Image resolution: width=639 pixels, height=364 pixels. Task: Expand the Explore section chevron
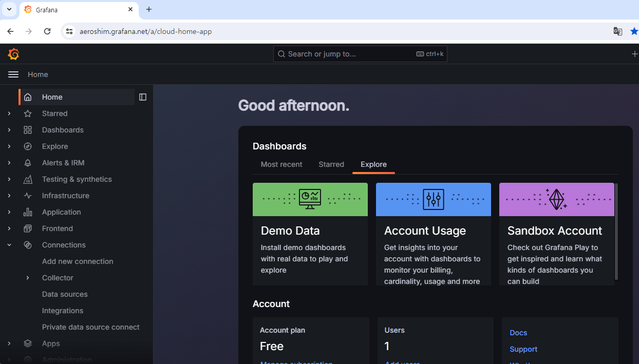point(9,146)
